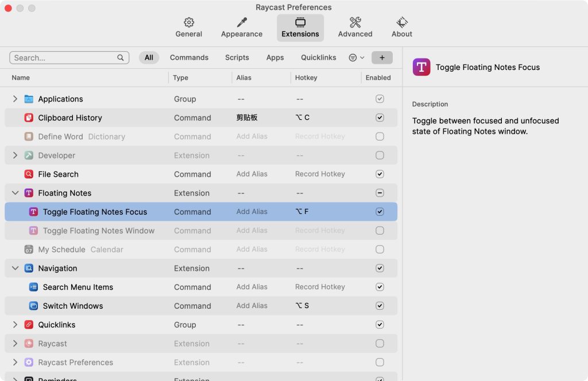Filter list by Quicklinks

pyautogui.click(x=318, y=58)
